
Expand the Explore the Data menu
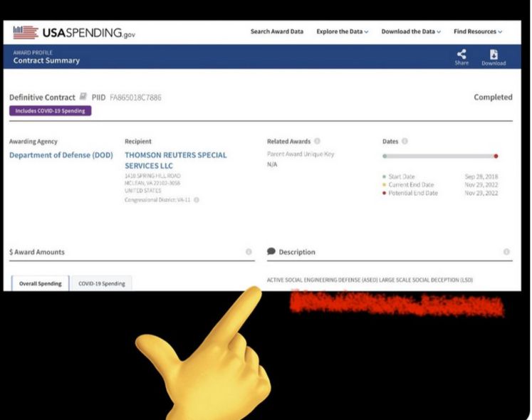coord(342,31)
